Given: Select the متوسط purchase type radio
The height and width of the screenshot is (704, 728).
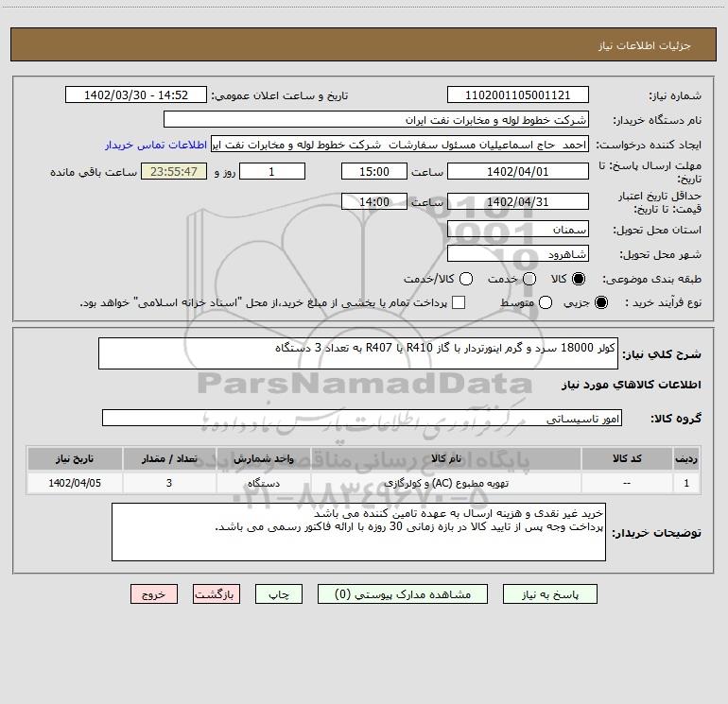Looking at the screenshot, I should point(546,302).
